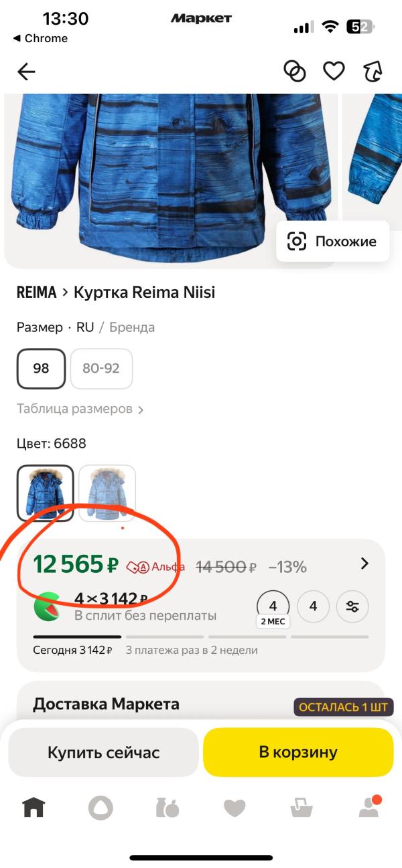This screenshot has width=402, height=868.
Task: Open cart tab in bottom bar
Action: pos(301,808)
